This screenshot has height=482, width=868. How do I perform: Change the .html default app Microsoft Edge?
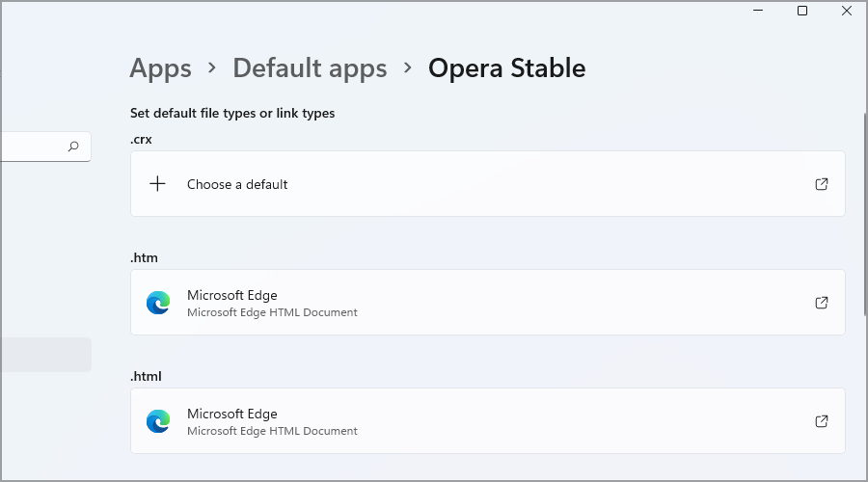click(488, 420)
